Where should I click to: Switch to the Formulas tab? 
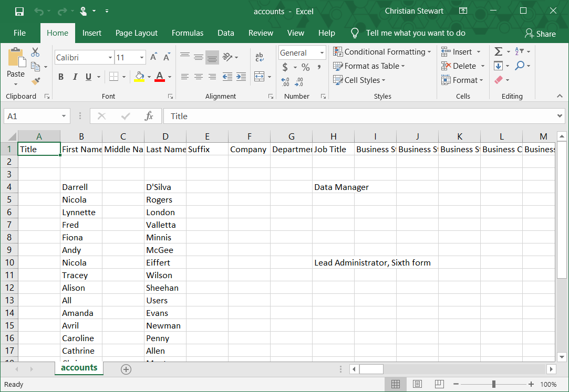pos(187,33)
